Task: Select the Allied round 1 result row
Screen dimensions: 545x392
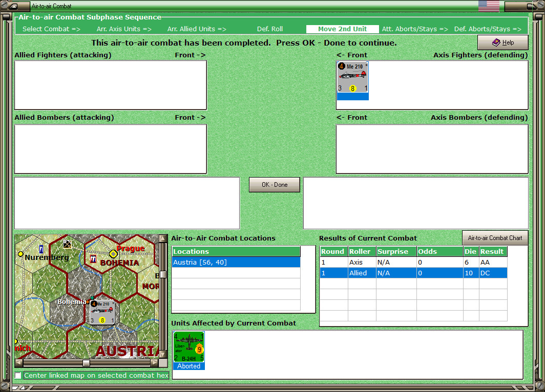Action: (413, 273)
